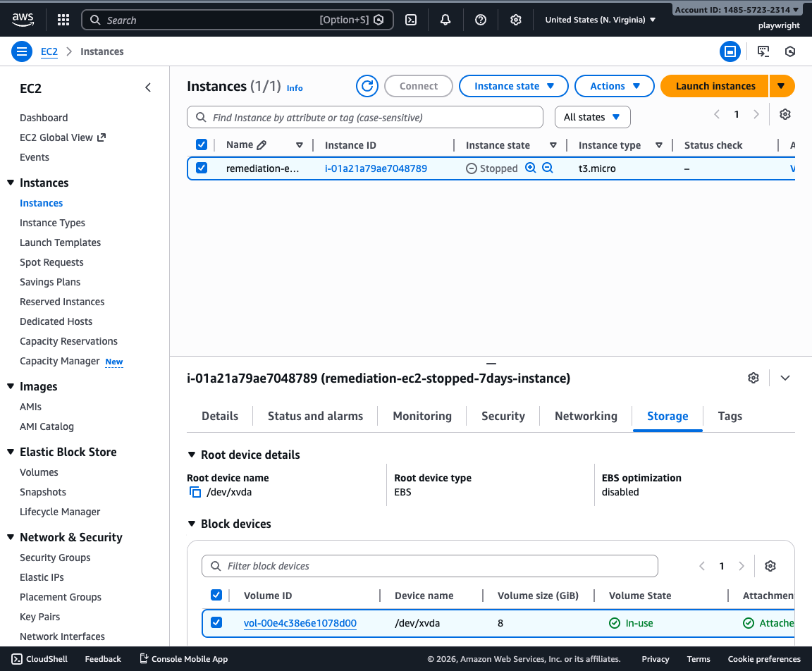Open the AWS services grid menu
The image size is (812, 671).
[63, 20]
